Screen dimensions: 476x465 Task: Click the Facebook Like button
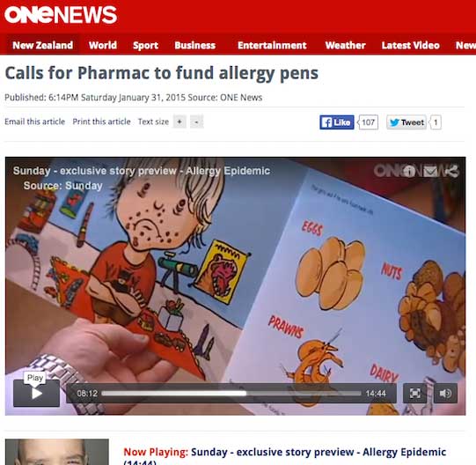337,122
